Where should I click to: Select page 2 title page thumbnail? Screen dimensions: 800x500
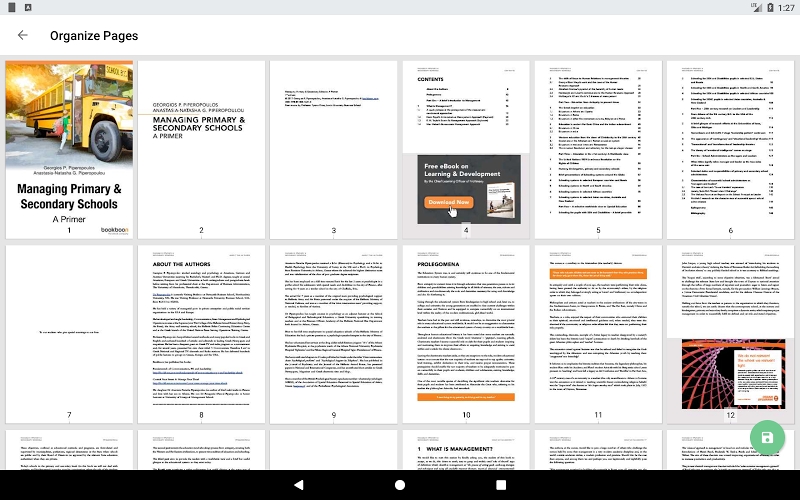tap(202, 150)
